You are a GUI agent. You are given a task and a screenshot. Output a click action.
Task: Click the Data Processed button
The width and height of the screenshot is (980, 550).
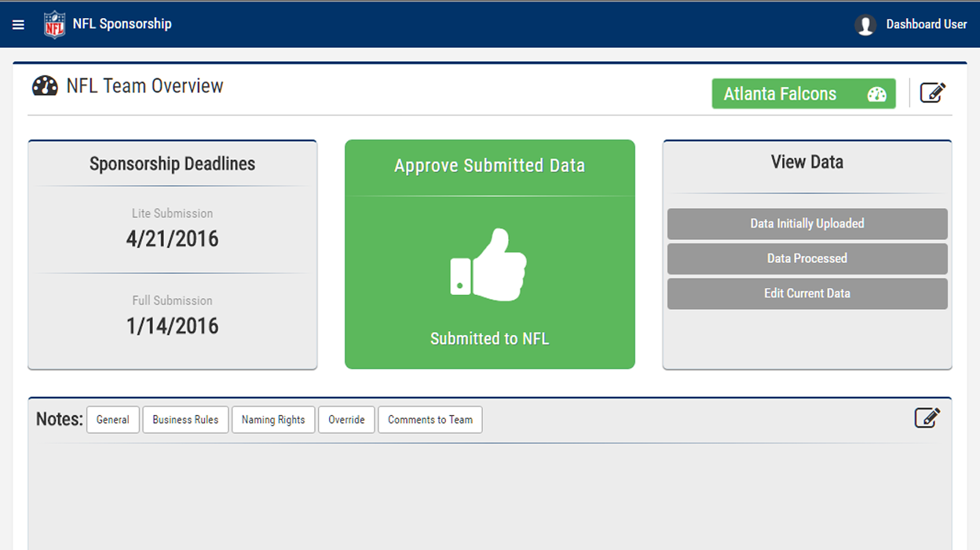(x=807, y=258)
